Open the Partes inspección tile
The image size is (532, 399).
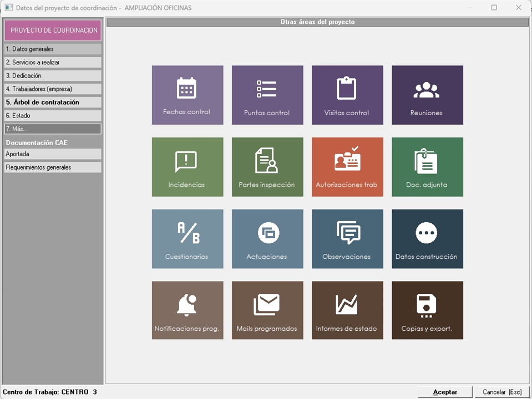[x=267, y=167]
